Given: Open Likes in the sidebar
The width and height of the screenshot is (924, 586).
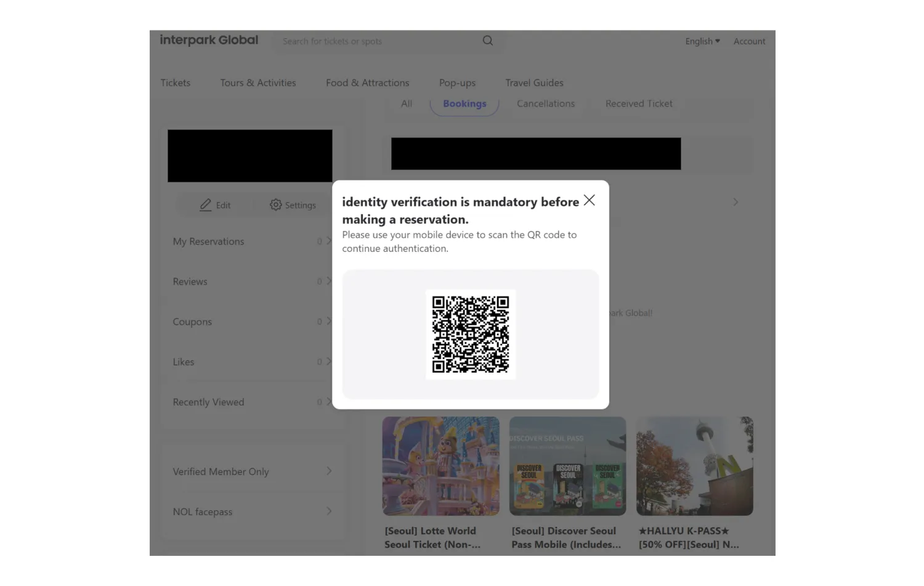Looking at the screenshot, I should click(x=184, y=362).
